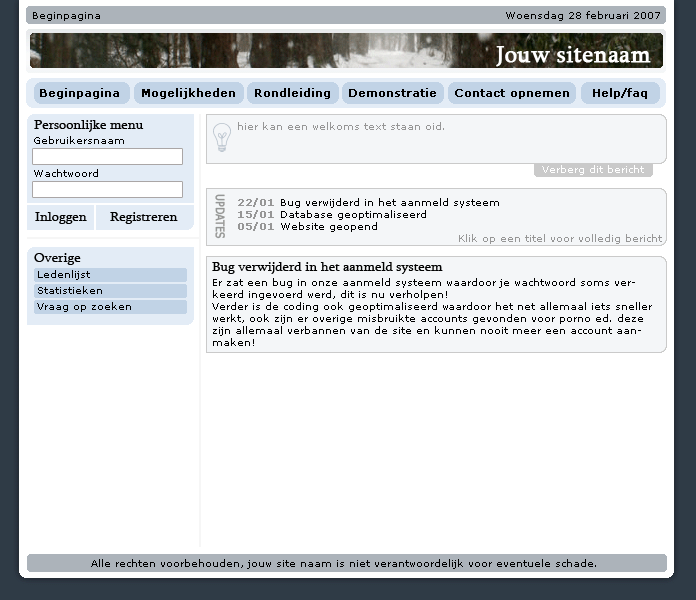
Task: Open the Help/faq section
Action: click(x=620, y=93)
